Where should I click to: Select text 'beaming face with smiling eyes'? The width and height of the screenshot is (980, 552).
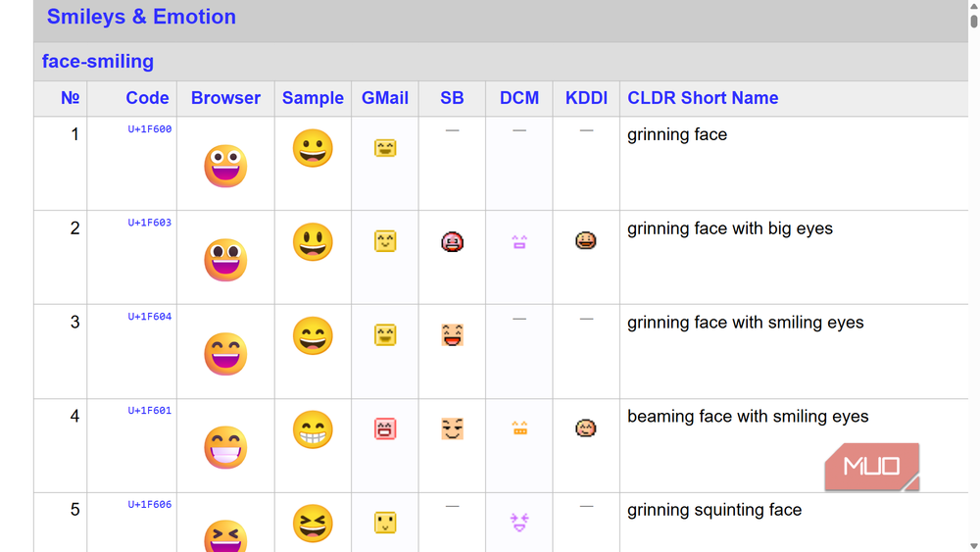tap(748, 417)
